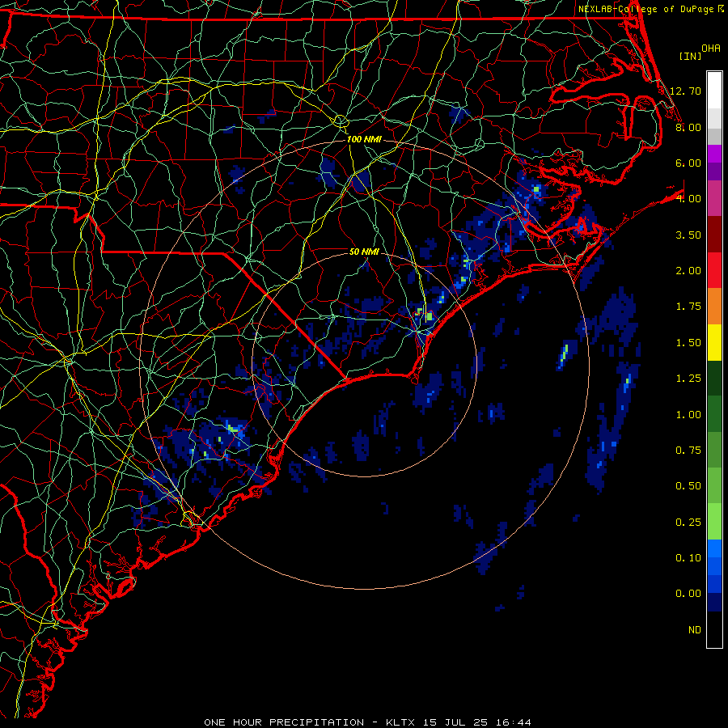This screenshot has width=728, height=728.
Task: Pick the lightest green swatch near 0.25
Action: click(x=714, y=522)
